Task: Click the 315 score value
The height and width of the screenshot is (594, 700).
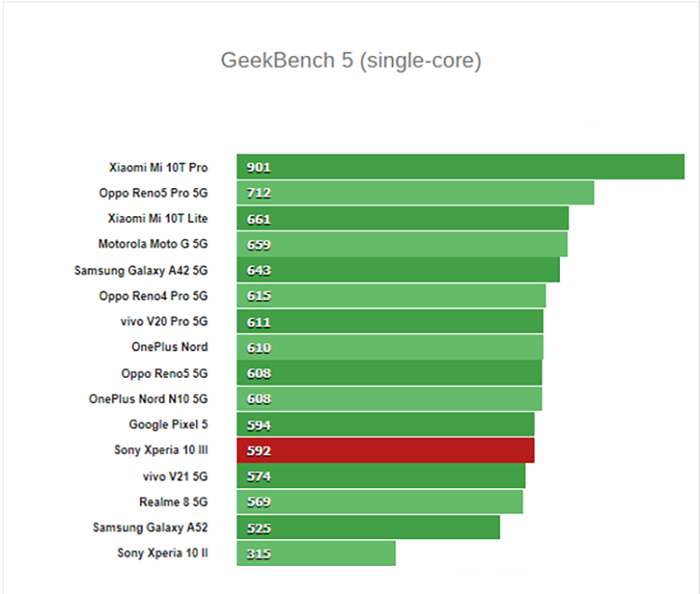Action: coord(258,554)
